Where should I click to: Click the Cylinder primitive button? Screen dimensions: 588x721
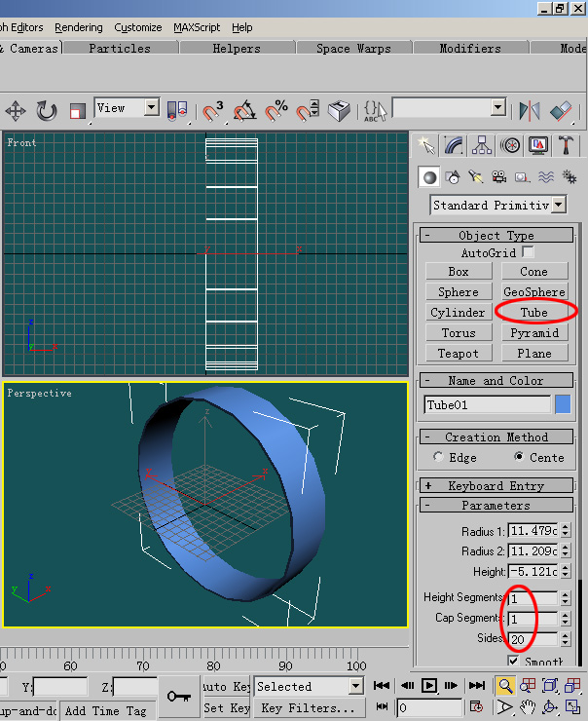point(459,312)
